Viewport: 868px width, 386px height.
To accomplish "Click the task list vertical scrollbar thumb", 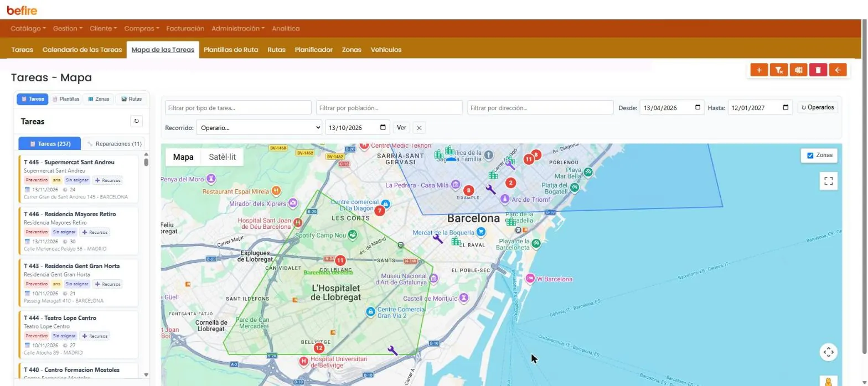I will tap(146, 162).
